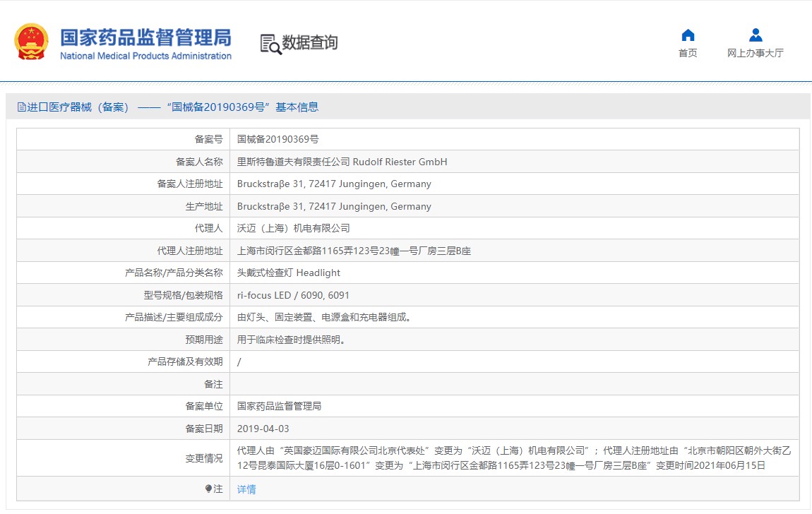This screenshot has height=514, width=812.
Task: Click the 备注 row label
Action: pos(213,384)
